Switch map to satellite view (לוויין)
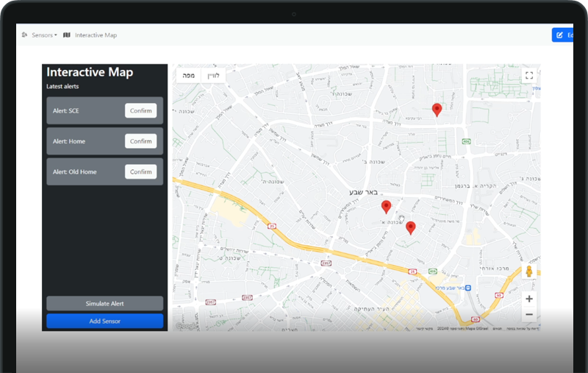Screen dimensions: 588x373 click(x=213, y=75)
